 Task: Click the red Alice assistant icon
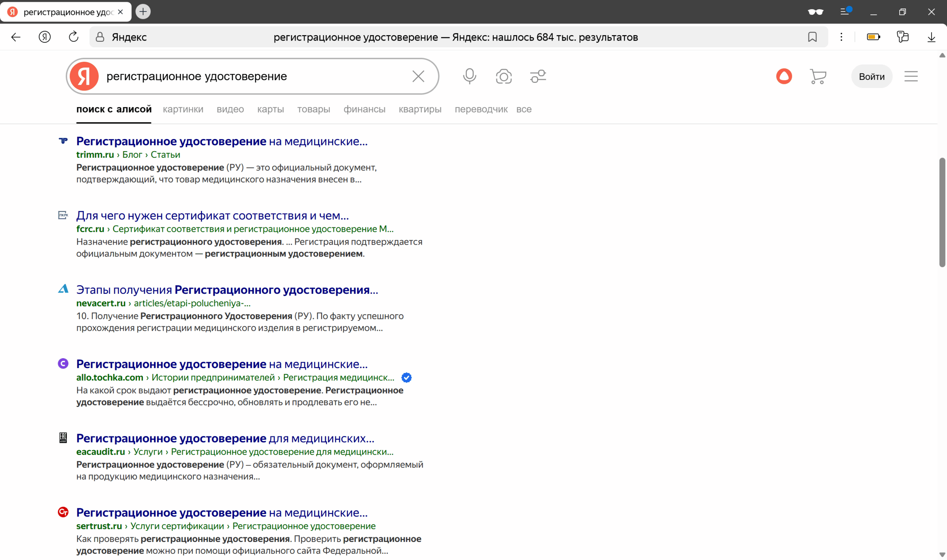(x=784, y=76)
